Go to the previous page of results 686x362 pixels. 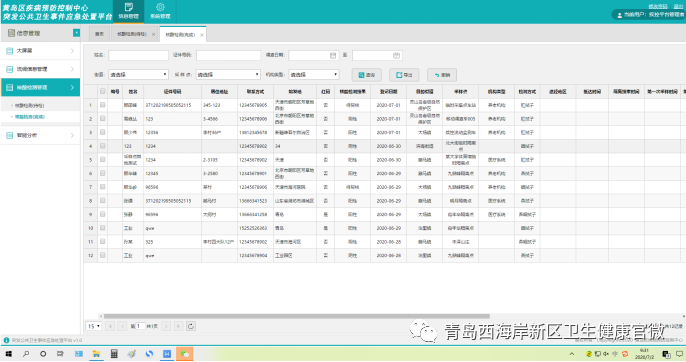pos(122,326)
